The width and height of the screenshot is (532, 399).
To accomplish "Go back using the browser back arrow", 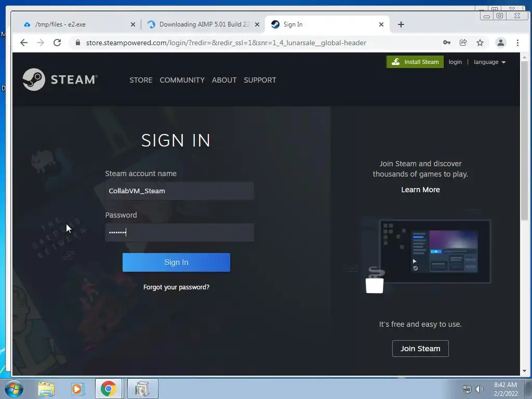I will click(24, 43).
